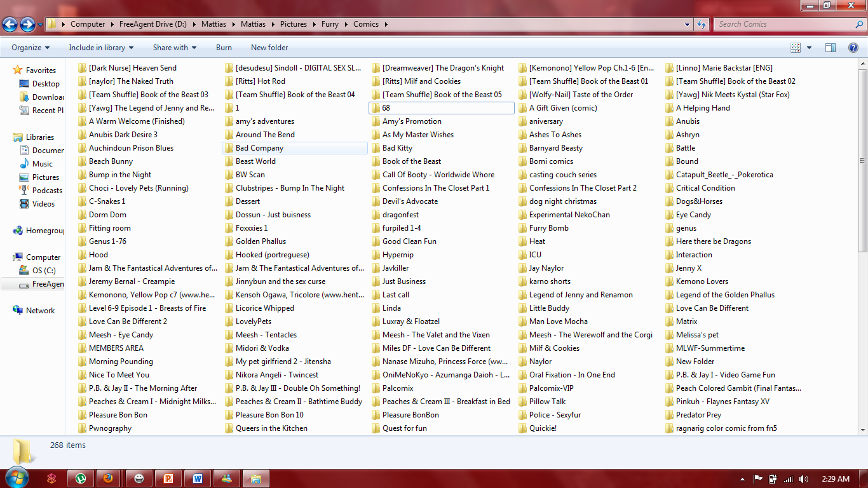The width and height of the screenshot is (868, 488).
Task: Expand the breadcrumb arrow after Comics
Action: pos(386,24)
